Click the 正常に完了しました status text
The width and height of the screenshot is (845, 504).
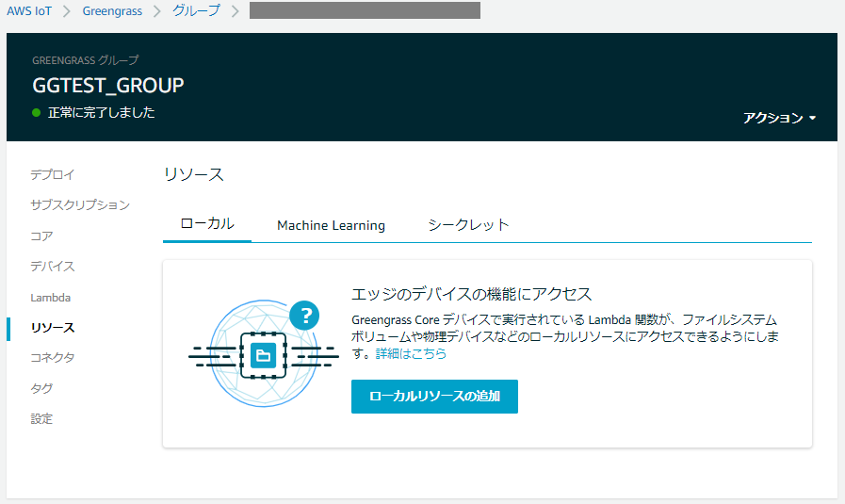102,112
